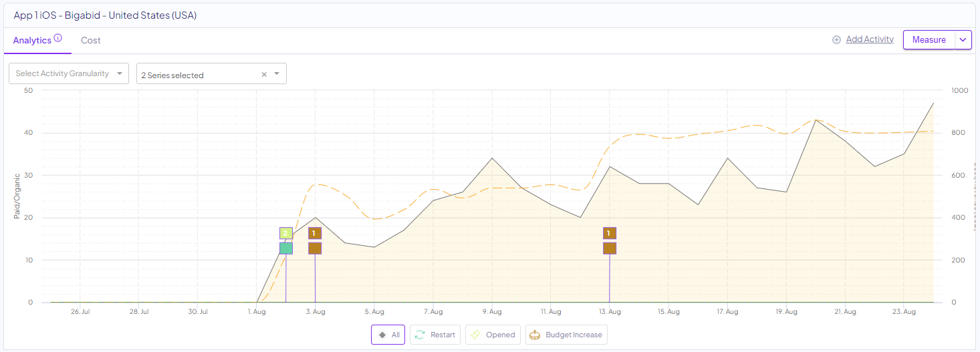Clear the 2 Series selected field

click(x=264, y=75)
